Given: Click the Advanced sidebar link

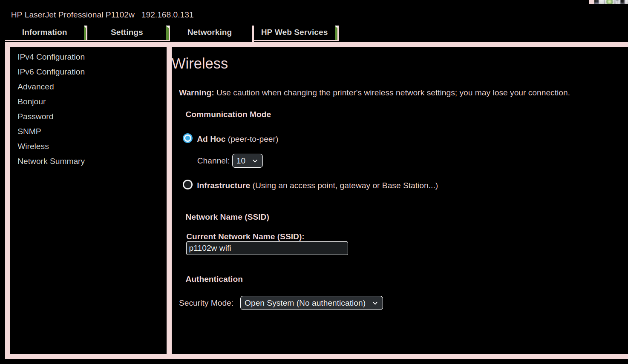Looking at the screenshot, I should [36, 87].
